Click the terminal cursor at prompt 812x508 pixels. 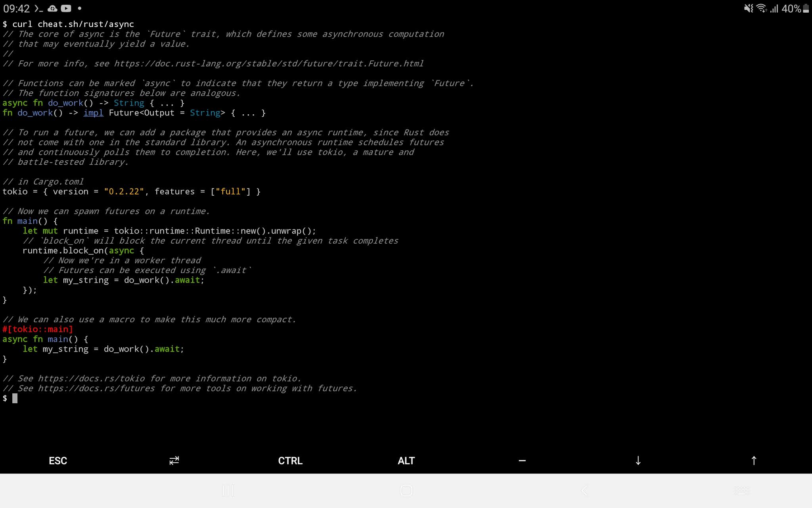(x=15, y=398)
